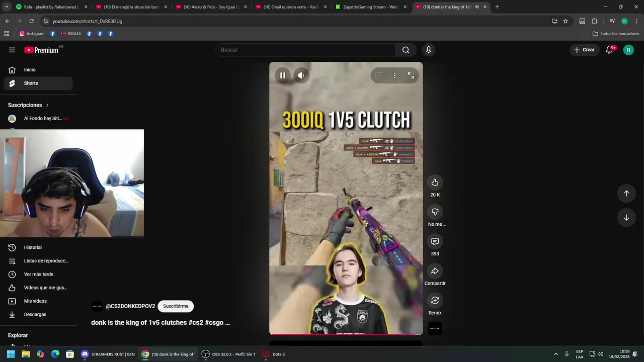
Task: Switch to Alexis & Fido tab
Action: (211, 7)
